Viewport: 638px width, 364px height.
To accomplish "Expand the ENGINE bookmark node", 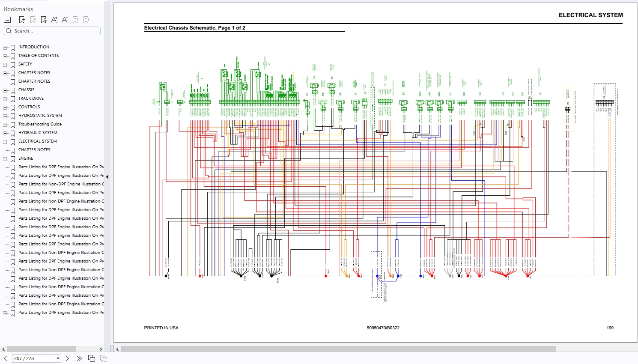I will point(5,159).
